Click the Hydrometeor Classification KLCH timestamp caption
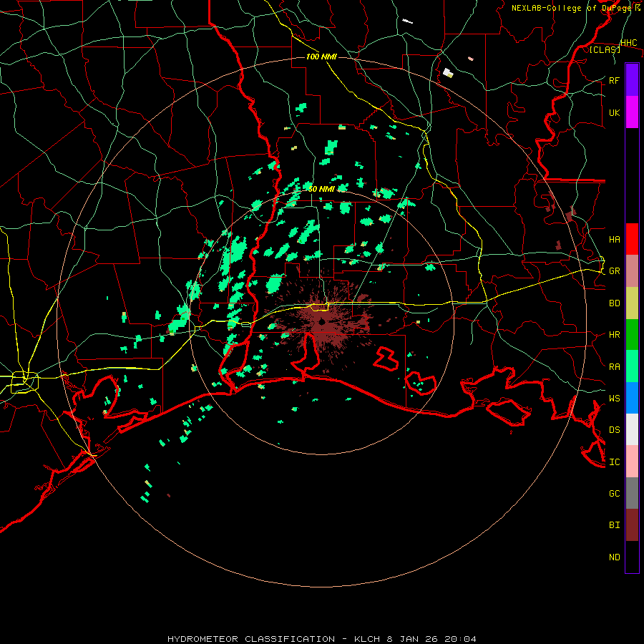The height and width of the screenshot is (644, 644). point(322,639)
